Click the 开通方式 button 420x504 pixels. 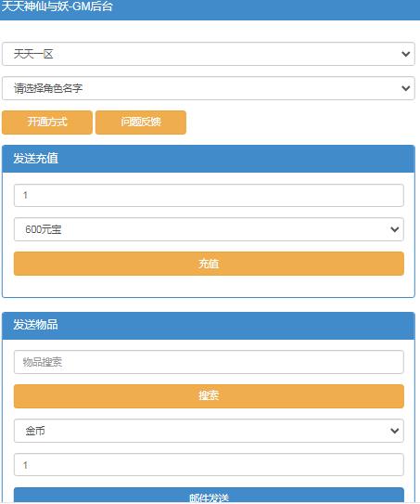coord(47,123)
